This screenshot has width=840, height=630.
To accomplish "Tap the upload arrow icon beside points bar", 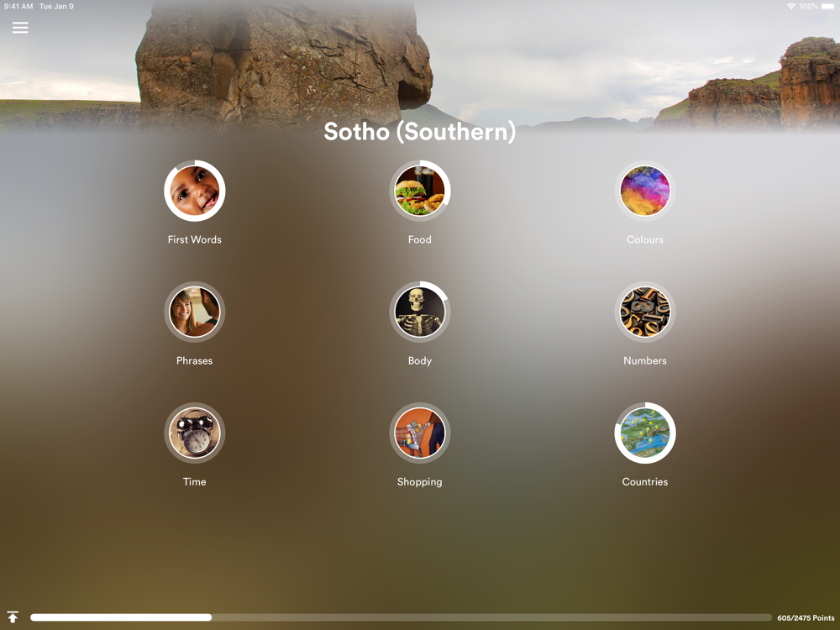I will tap(13, 617).
